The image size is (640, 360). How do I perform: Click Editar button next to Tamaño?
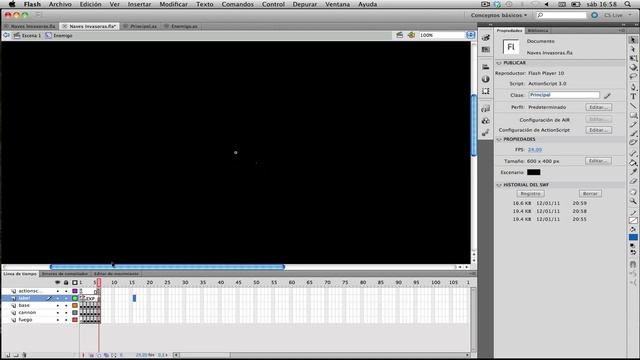click(x=598, y=161)
